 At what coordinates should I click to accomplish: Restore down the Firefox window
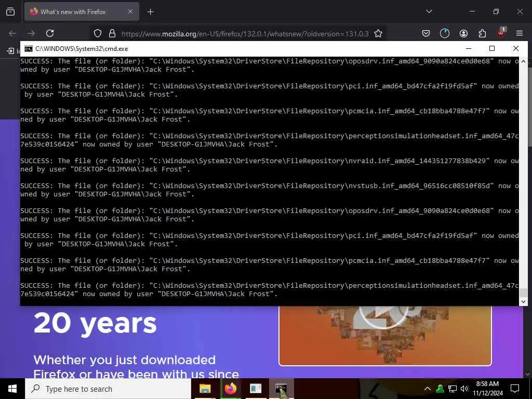496,11
